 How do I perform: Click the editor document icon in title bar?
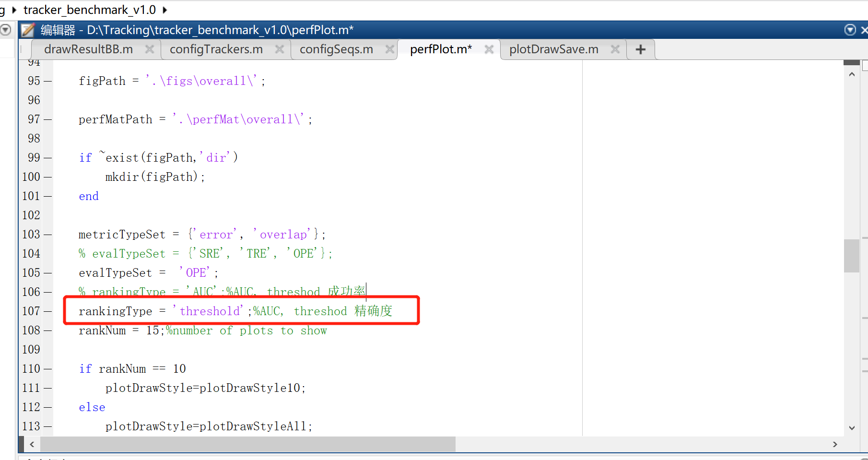28,30
